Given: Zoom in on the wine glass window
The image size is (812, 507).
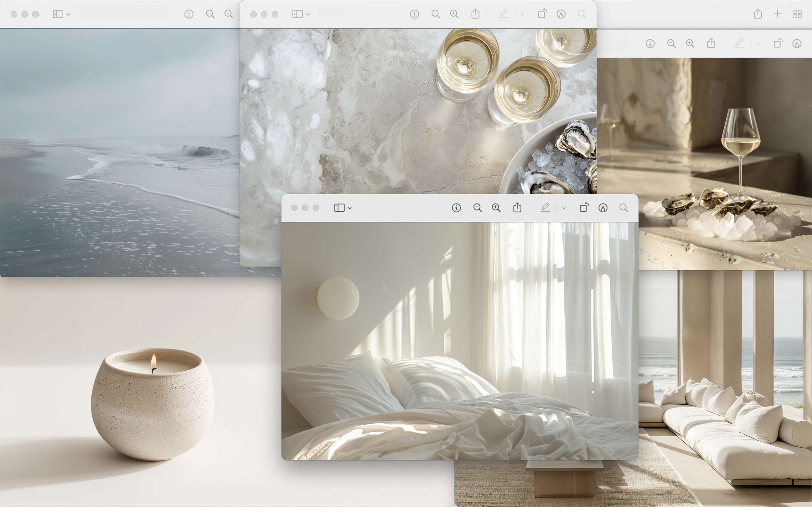Looking at the screenshot, I should [x=690, y=43].
